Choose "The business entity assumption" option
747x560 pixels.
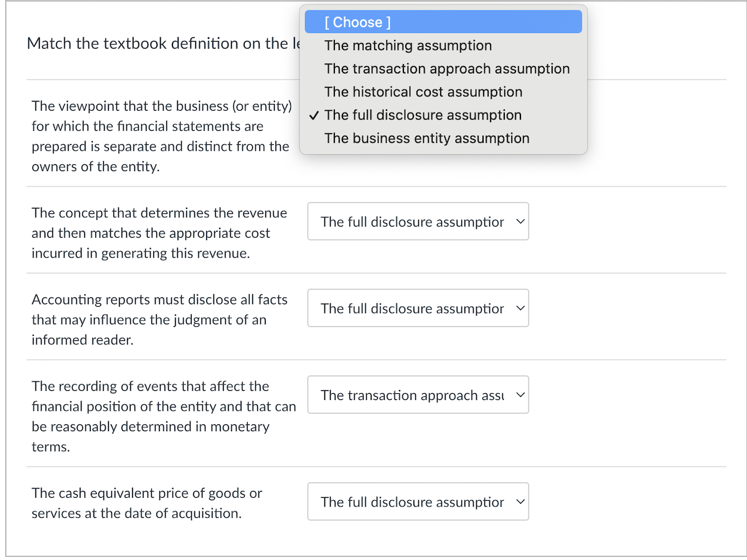[x=426, y=138]
